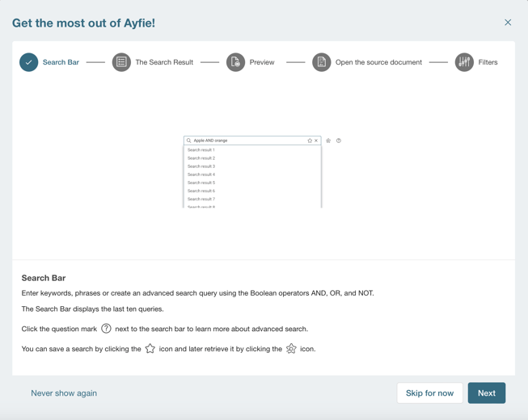Click the outlined star icon in description

pyautogui.click(x=150, y=348)
